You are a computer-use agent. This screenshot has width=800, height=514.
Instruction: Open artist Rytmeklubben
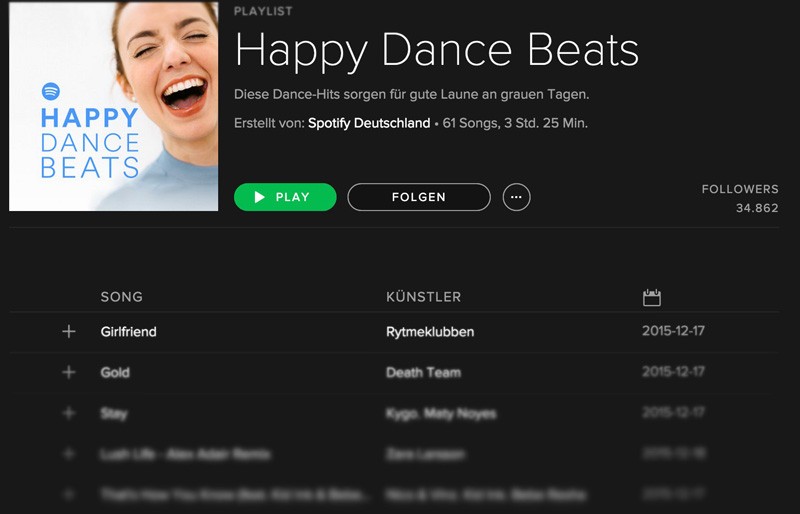coord(430,332)
